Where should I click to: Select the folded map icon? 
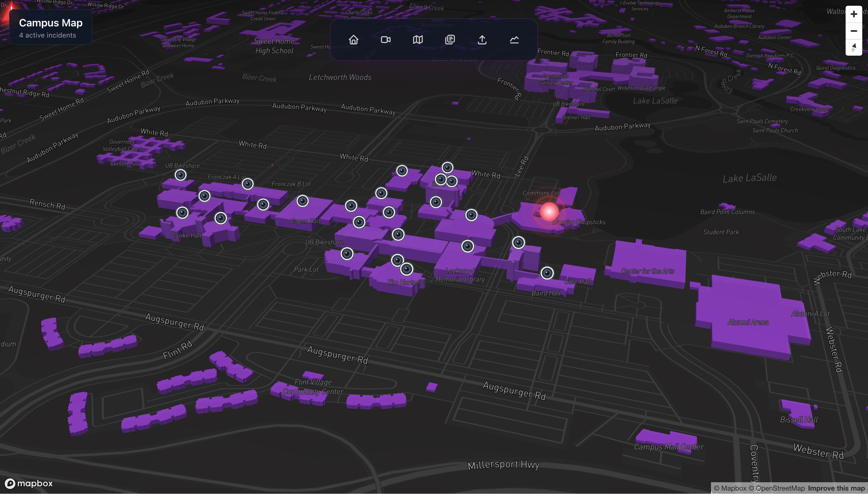pos(418,40)
